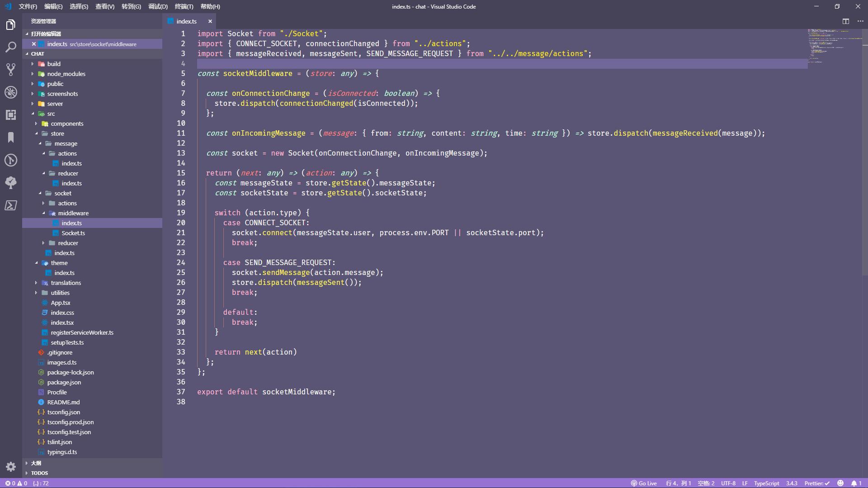Expand the TODOS section
Image resolution: width=868 pixels, height=488 pixels.
pos(39,473)
